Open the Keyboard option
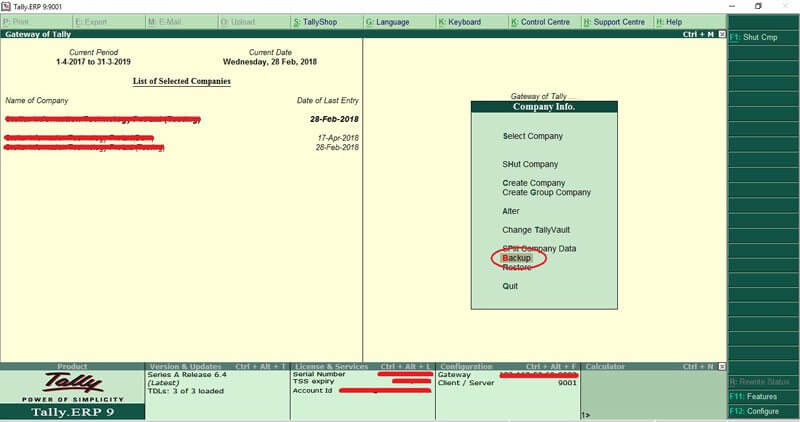Viewport: 800px width, 422px height. [x=460, y=22]
